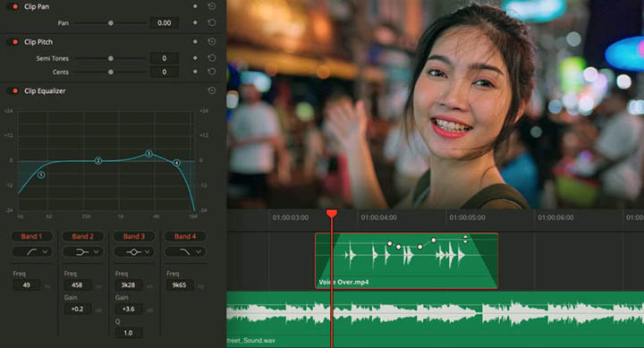Reset the Pan parameter value
Viewport: 644px width, 348px height.
point(211,23)
